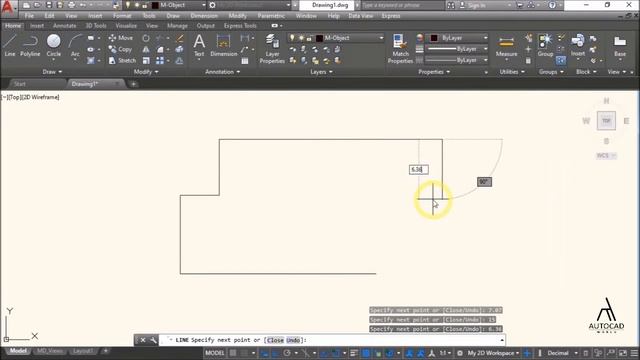This screenshot has width=640, height=360.
Task: Click the object color swatch in Properties panel
Action: coord(434,38)
